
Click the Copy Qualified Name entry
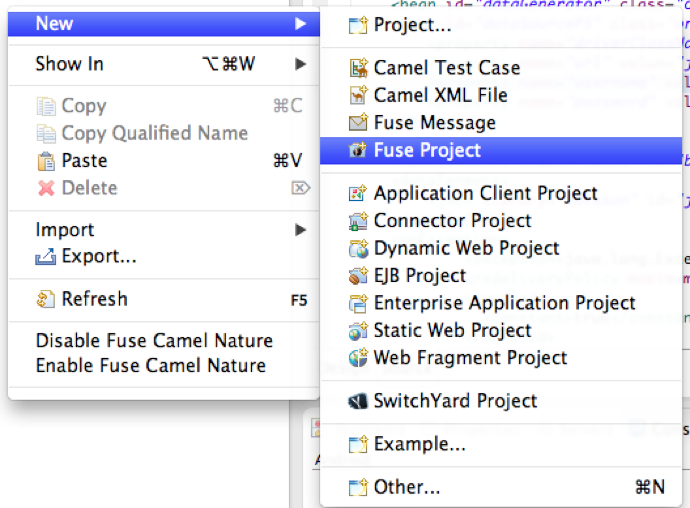click(164, 133)
